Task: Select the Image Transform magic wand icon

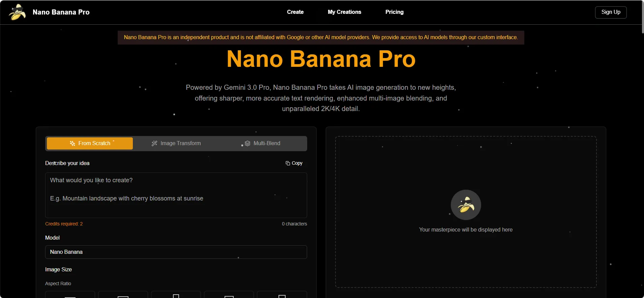Action: coord(154,143)
